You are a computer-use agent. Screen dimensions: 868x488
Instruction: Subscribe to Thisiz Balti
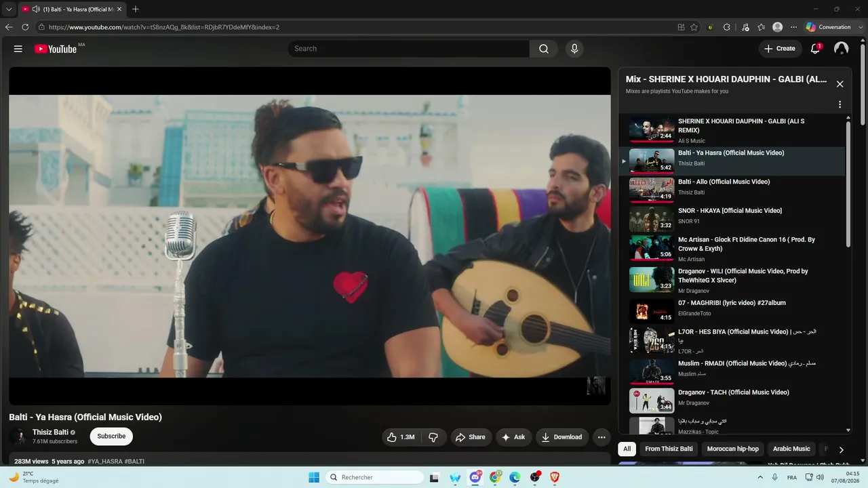point(111,436)
